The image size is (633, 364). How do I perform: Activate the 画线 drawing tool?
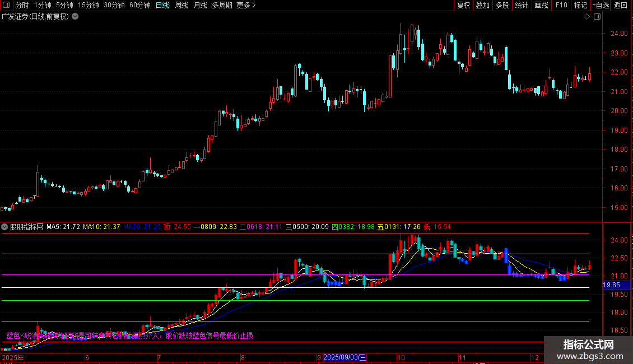click(x=541, y=5)
